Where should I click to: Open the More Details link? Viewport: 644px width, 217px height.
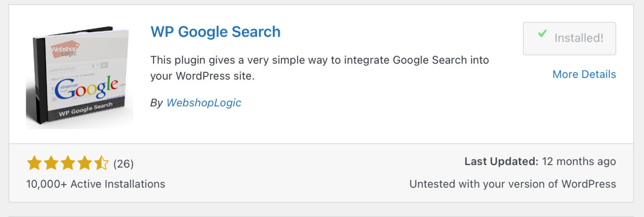pos(584,74)
